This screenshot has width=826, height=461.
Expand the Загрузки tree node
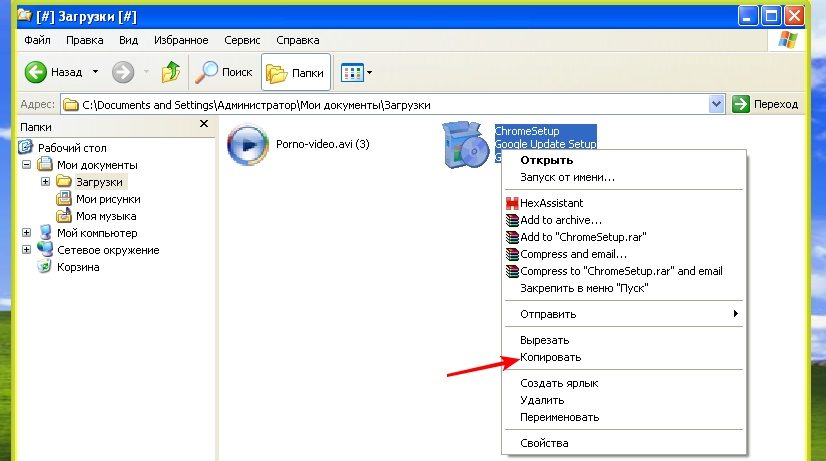45,182
